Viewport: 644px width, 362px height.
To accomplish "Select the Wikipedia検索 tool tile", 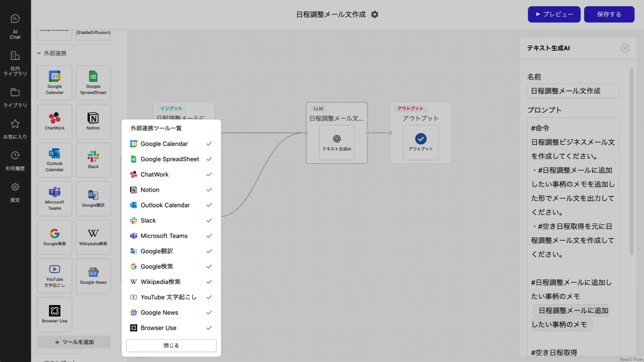I will pyautogui.click(x=93, y=237).
